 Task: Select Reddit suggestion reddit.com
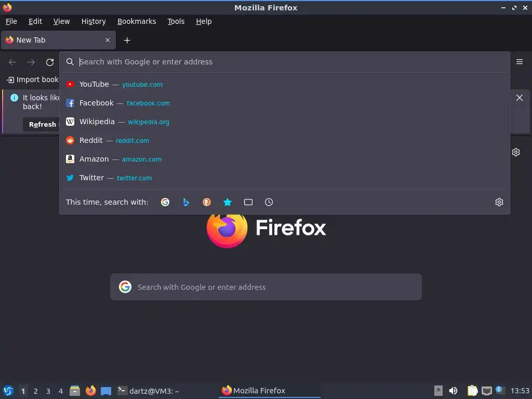pos(285,140)
